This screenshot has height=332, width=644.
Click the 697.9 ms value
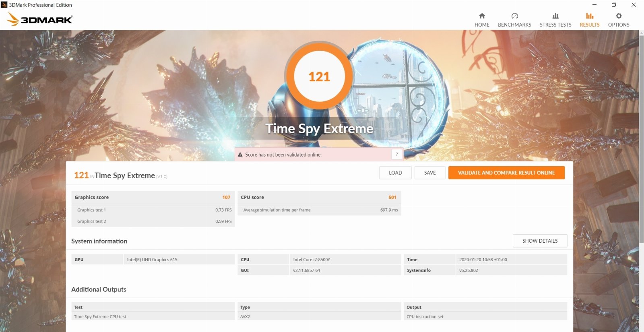(x=389, y=210)
